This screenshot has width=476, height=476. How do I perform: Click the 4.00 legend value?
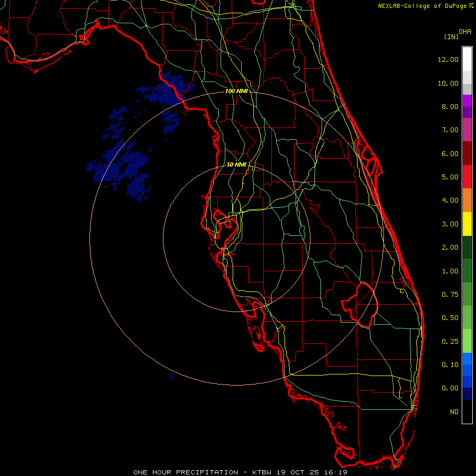[450, 200]
